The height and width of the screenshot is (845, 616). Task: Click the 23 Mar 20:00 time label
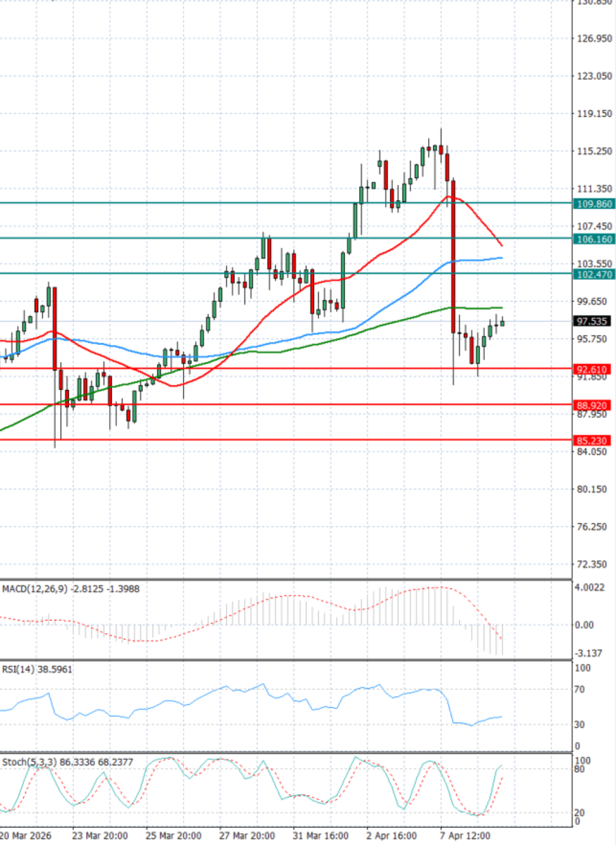click(x=100, y=836)
